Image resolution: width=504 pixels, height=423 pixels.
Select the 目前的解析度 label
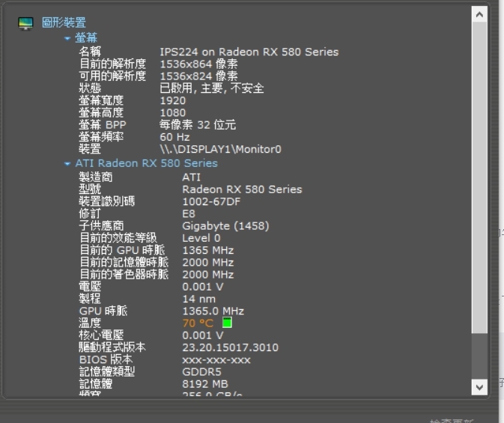point(112,64)
